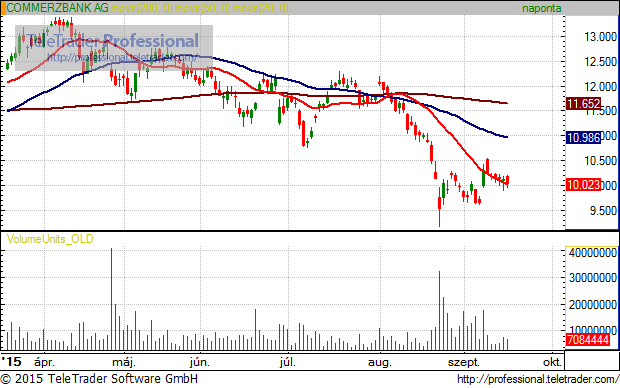
Task: Click the 20000000 volume axis label
Action: 593,305
